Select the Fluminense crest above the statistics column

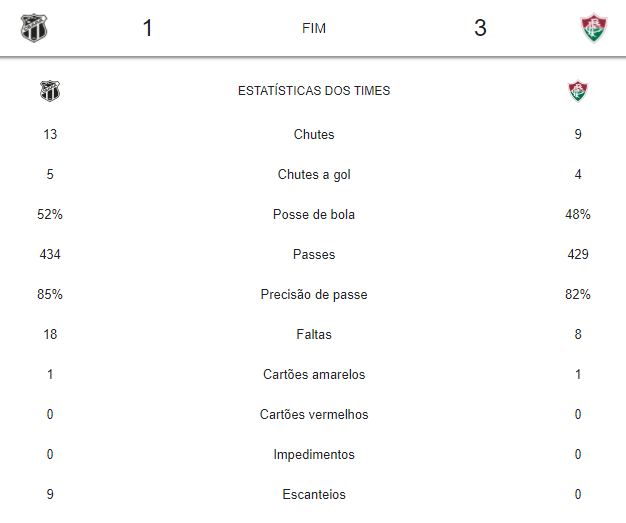[577, 91]
